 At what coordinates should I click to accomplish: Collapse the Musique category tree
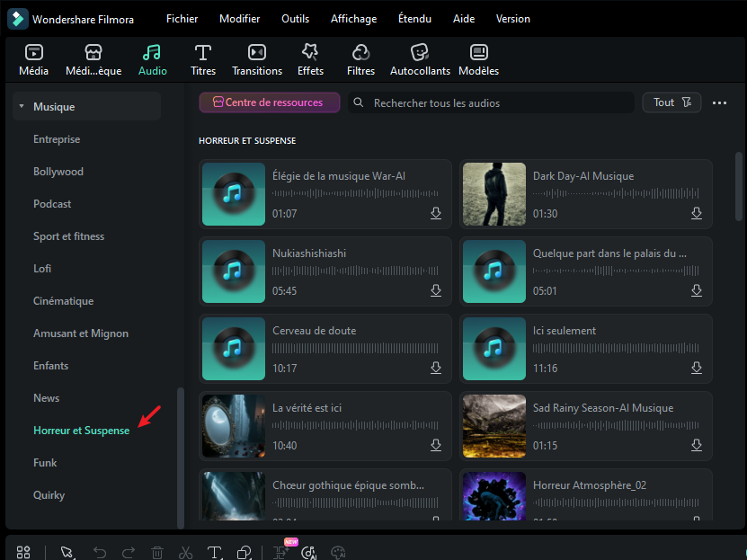click(x=21, y=107)
